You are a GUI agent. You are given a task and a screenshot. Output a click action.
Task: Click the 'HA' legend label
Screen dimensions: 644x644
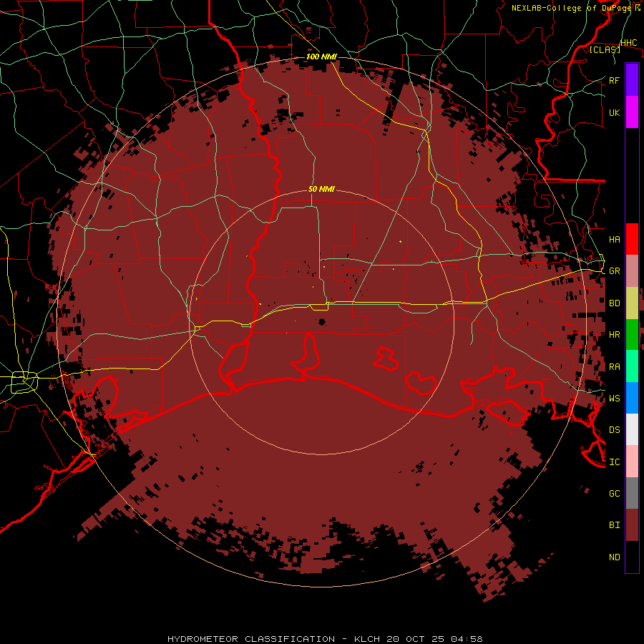(x=615, y=240)
